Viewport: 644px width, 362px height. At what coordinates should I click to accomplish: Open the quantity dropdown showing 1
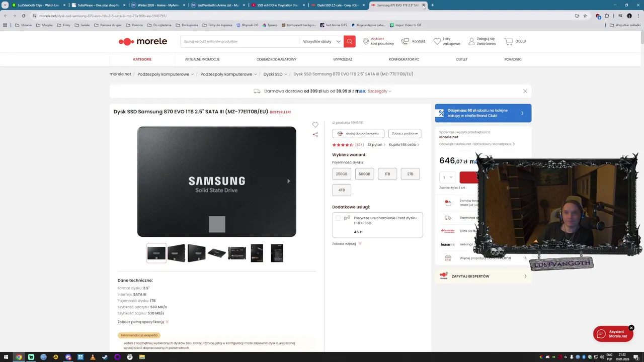[x=447, y=177]
